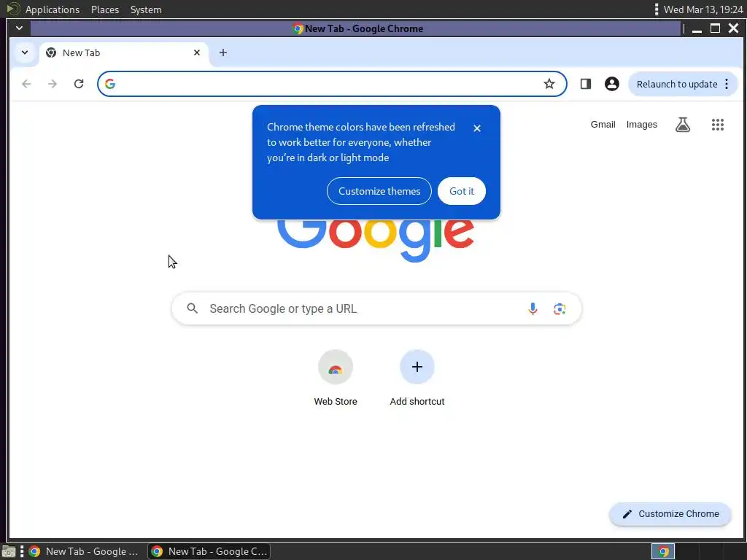747x560 pixels.
Task: Open the System menu
Action: click(x=146, y=9)
